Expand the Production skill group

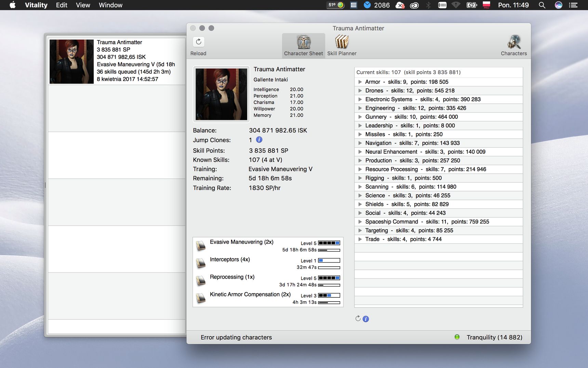pyautogui.click(x=360, y=161)
